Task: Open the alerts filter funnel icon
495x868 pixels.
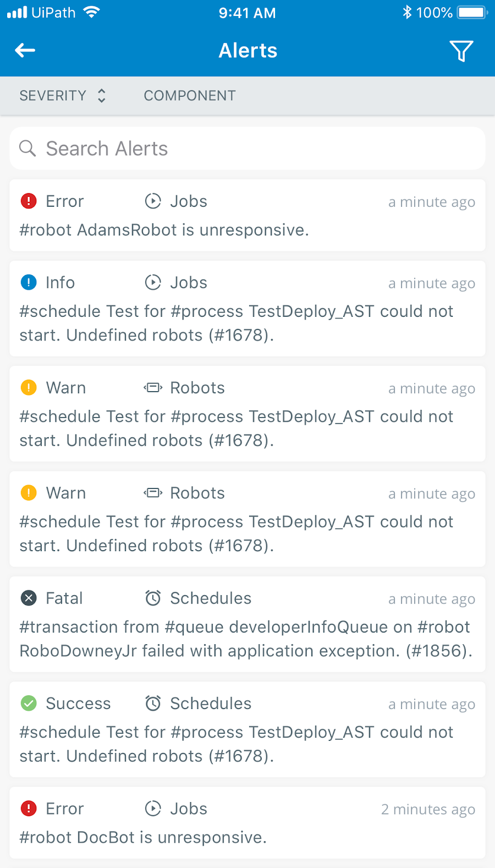Action: pyautogui.click(x=461, y=51)
